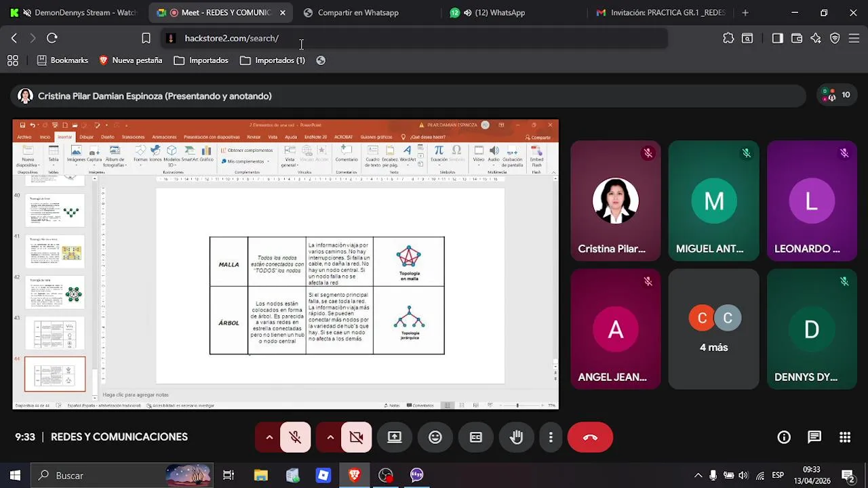The width and height of the screenshot is (868, 488).
Task: Open Task View on taskbar
Action: coord(229,475)
